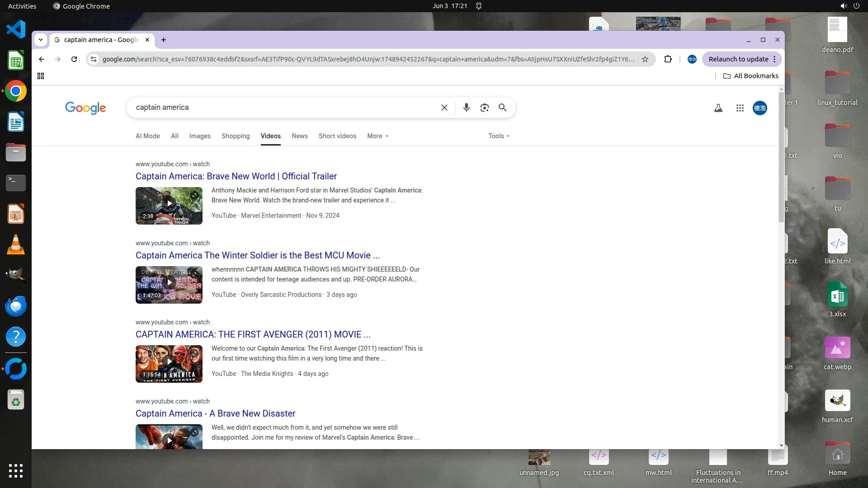Viewport: 868px width, 488px height.
Task: Click the voice search microphone icon
Action: coord(466,108)
